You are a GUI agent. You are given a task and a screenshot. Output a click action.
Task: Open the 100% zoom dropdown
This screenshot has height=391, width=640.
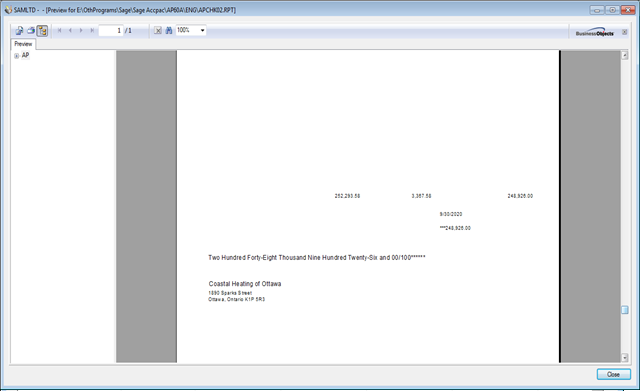point(191,30)
